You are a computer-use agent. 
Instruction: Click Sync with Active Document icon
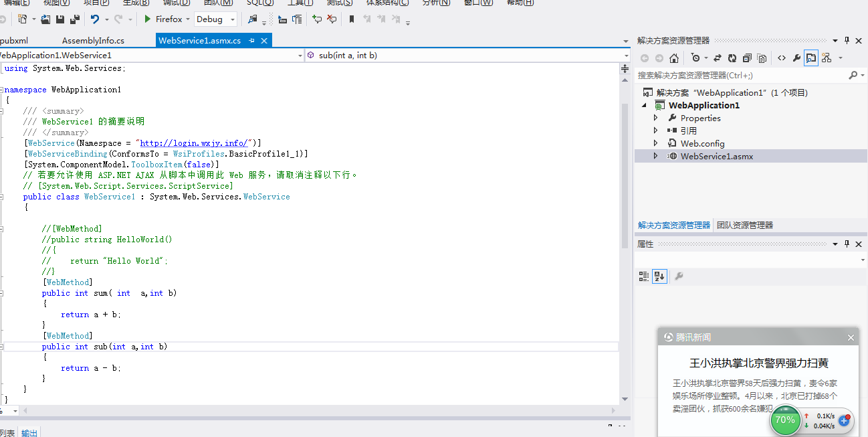click(x=718, y=58)
